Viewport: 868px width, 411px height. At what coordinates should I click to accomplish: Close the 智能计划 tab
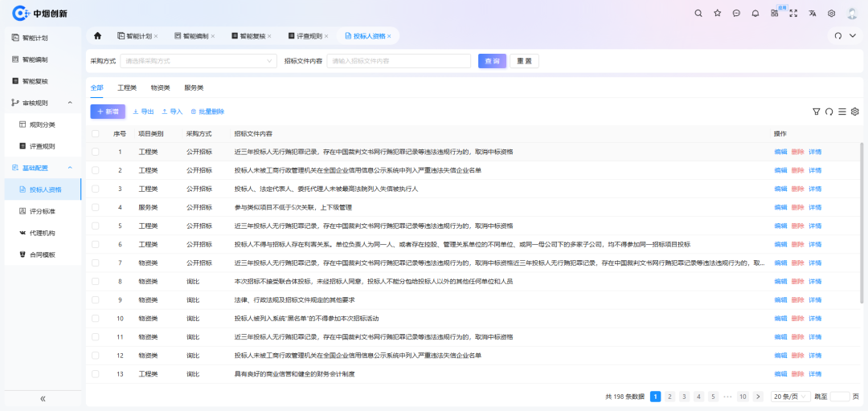pyautogui.click(x=156, y=36)
